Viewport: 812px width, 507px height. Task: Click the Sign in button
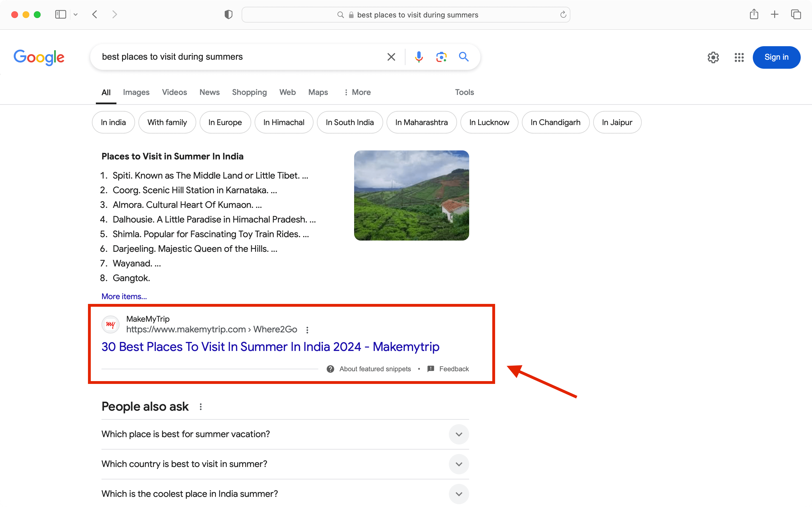coord(776,57)
